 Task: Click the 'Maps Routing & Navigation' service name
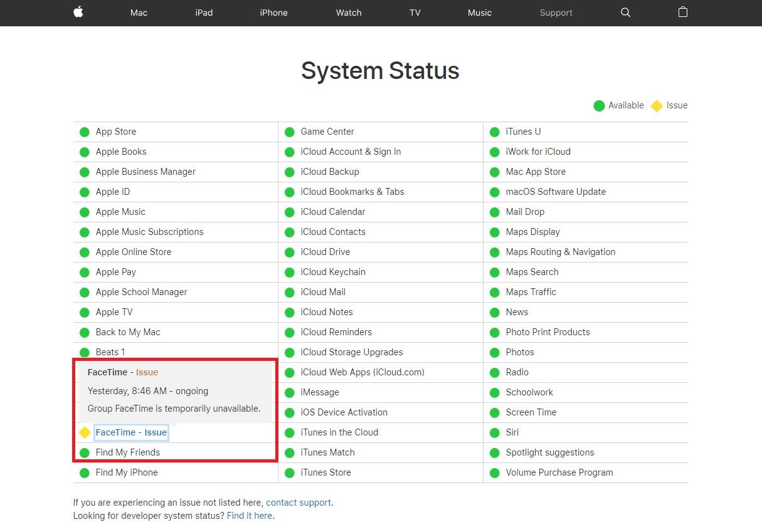[561, 252]
